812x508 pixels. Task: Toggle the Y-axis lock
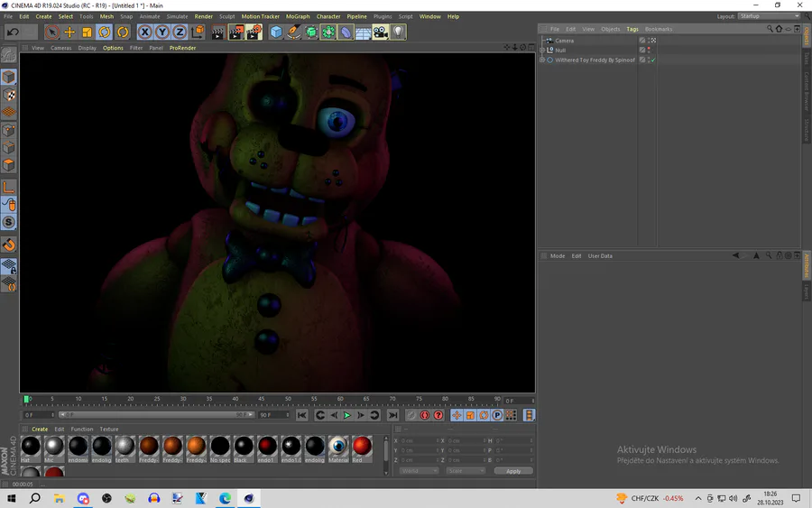(x=162, y=32)
